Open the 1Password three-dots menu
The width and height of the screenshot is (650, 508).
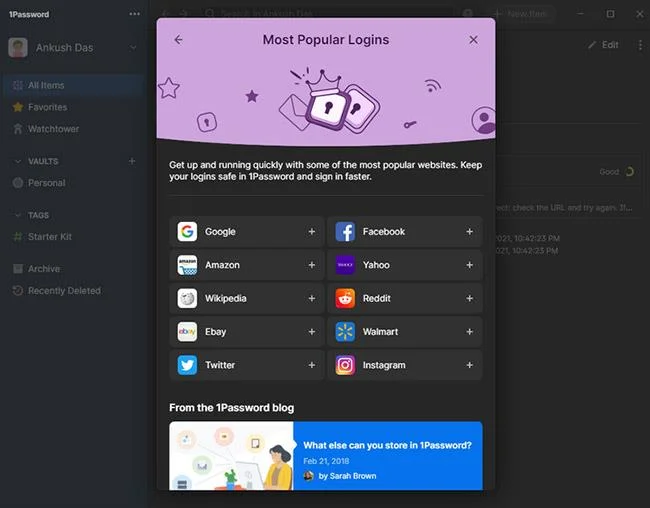[x=134, y=14]
